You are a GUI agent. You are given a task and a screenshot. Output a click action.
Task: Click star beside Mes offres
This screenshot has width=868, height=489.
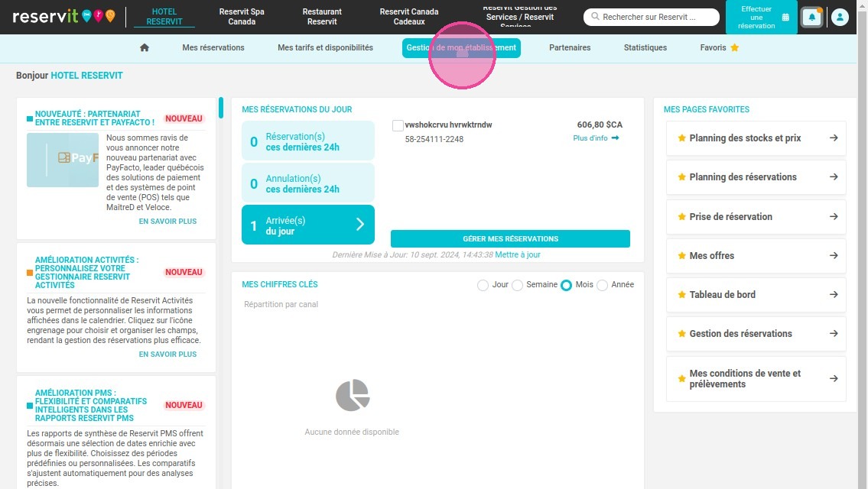(682, 255)
